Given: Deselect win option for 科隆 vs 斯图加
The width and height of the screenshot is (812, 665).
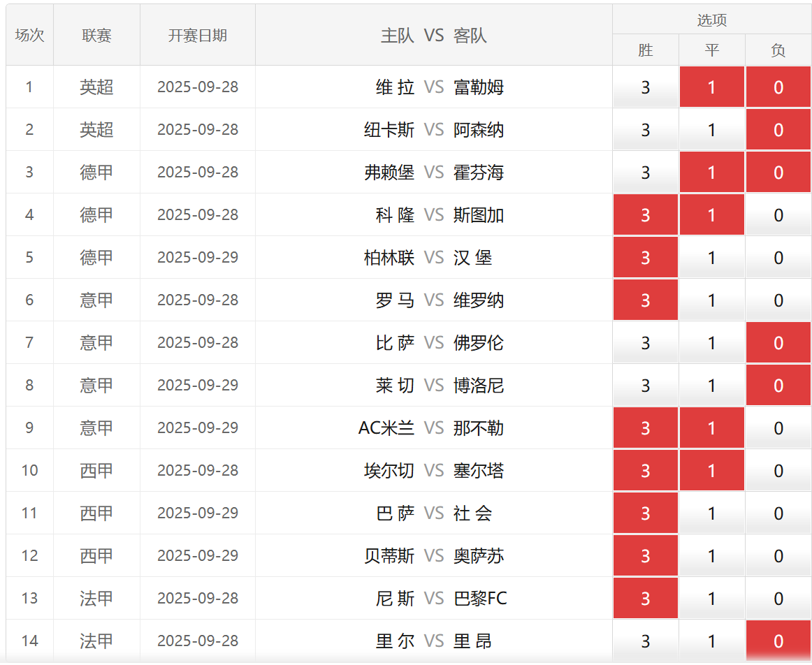Looking at the screenshot, I should [x=645, y=215].
